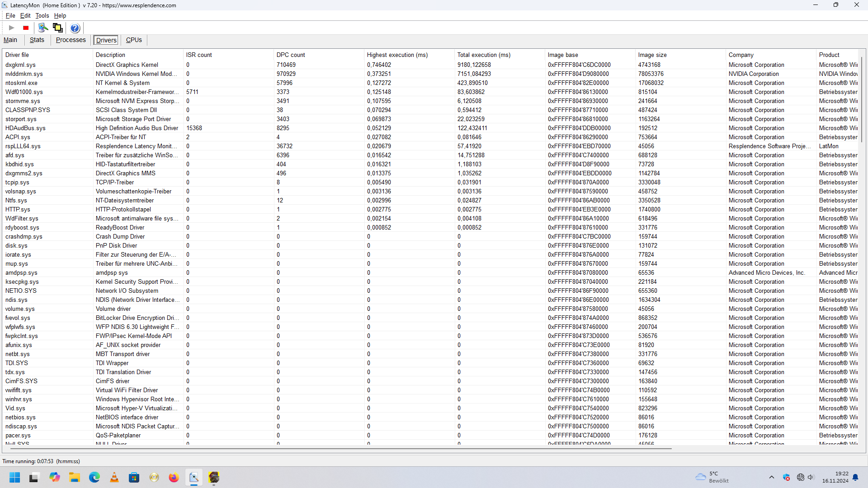Open the Edit menu

tap(25, 15)
